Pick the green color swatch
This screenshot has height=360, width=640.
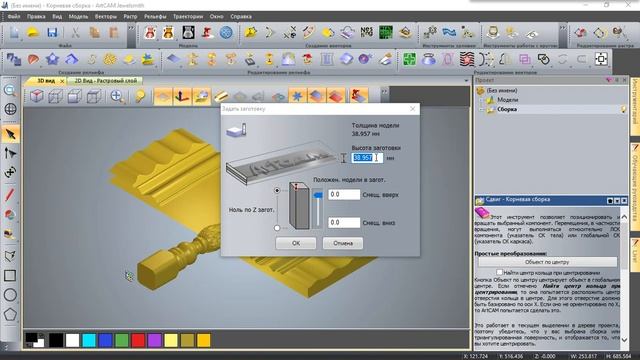pos(122,340)
